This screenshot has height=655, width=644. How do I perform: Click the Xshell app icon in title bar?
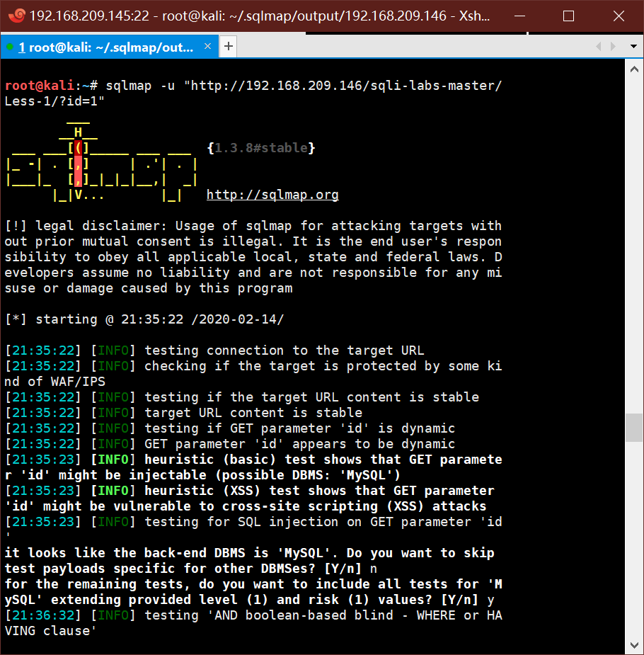pos(17,16)
